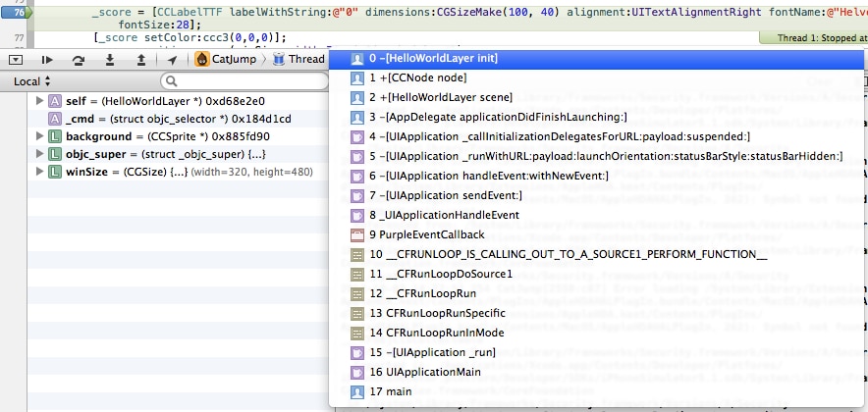Click the system icon of CFRunLoopRunSpecific
The image size is (868, 412).
click(357, 314)
